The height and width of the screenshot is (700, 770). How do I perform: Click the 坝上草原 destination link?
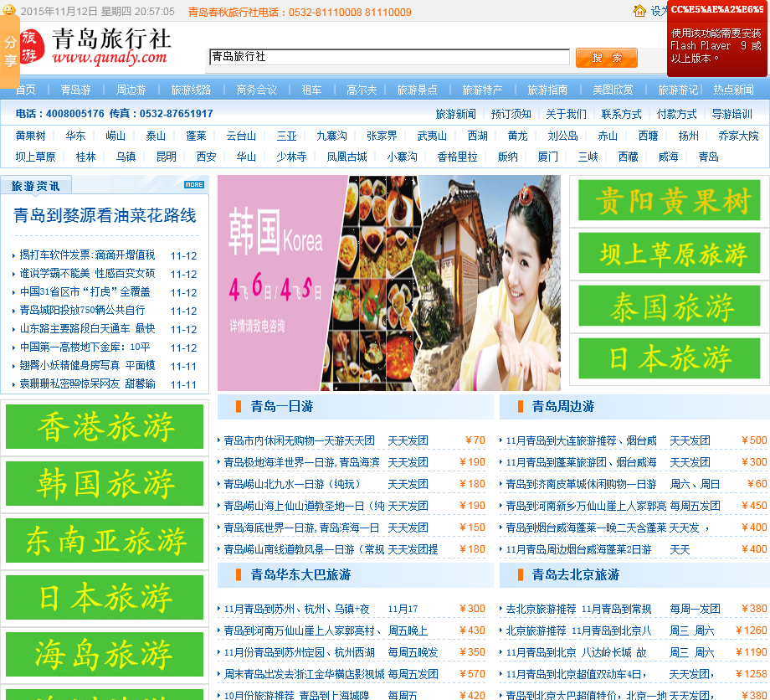pyautogui.click(x=35, y=157)
